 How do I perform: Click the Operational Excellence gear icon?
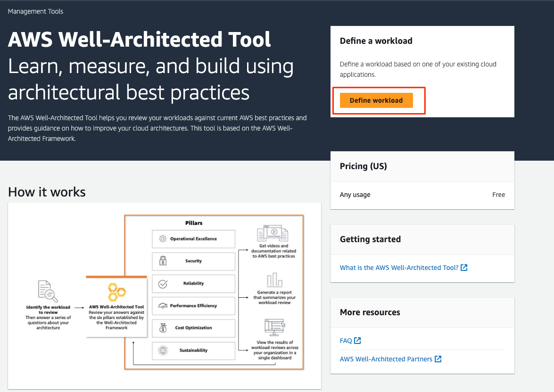click(163, 239)
